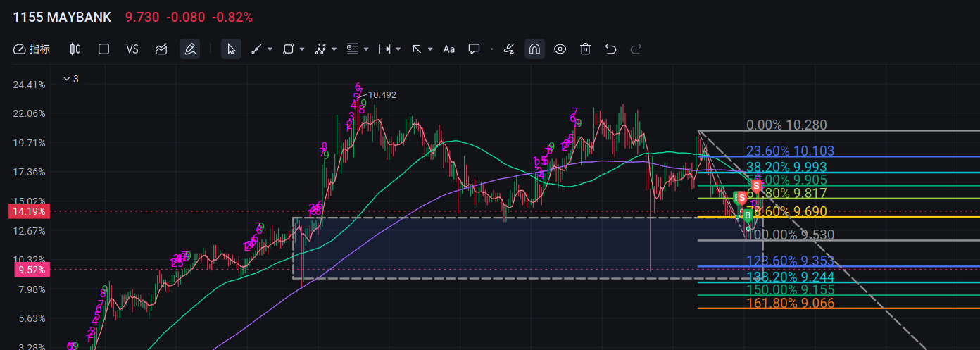Click the area chart overlay icon
Screen dimensions: 980x350
tap(161, 49)
